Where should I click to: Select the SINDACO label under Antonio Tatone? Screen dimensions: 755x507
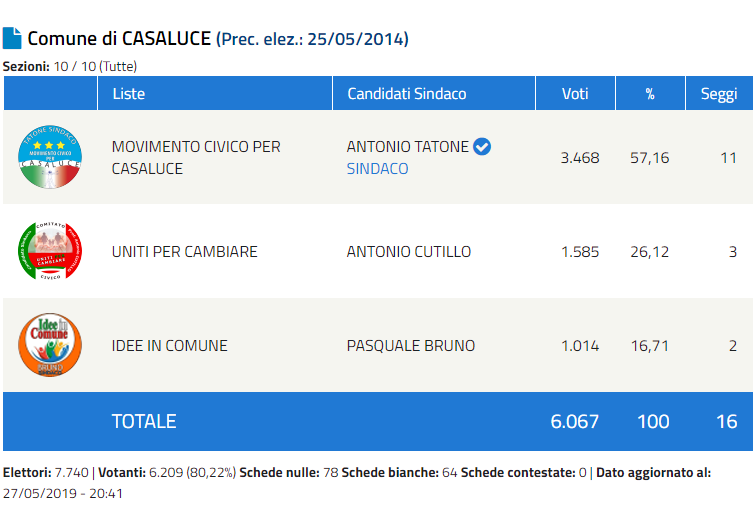pos(377,169)
